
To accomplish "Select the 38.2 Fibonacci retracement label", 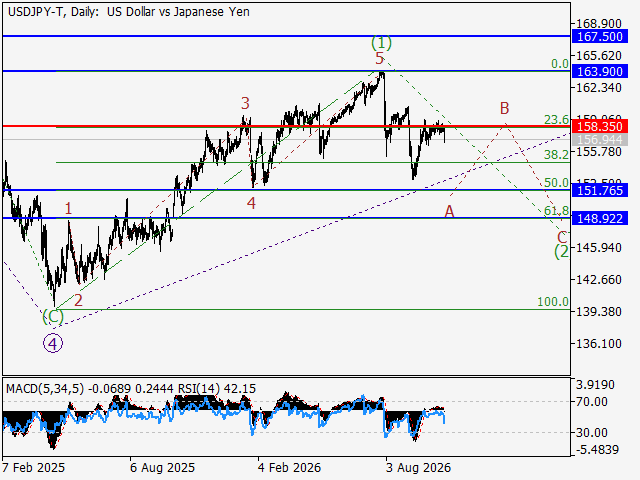I will [x=556, y=154].
